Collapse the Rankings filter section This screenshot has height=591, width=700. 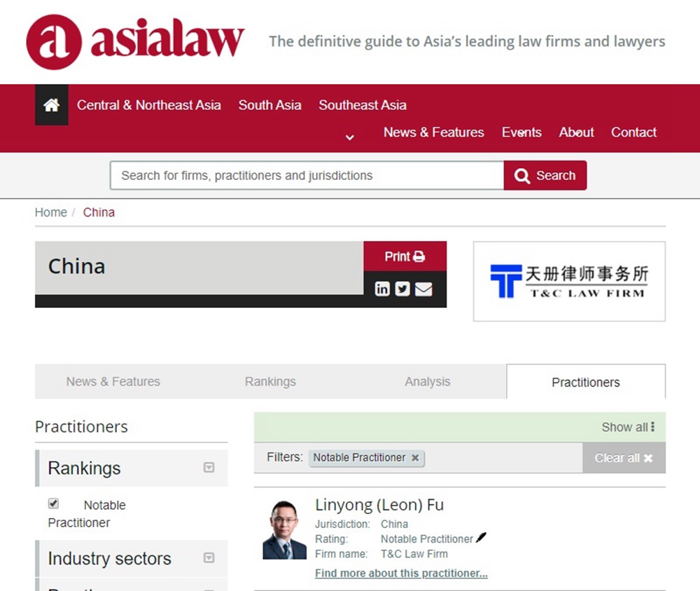(x=209, y=467)
